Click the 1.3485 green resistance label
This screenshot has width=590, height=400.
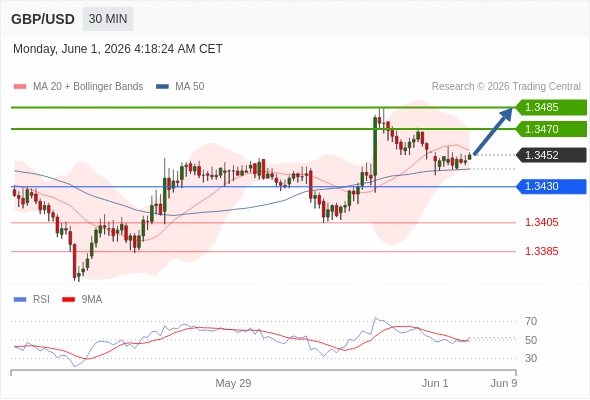(x=551, y=107)
